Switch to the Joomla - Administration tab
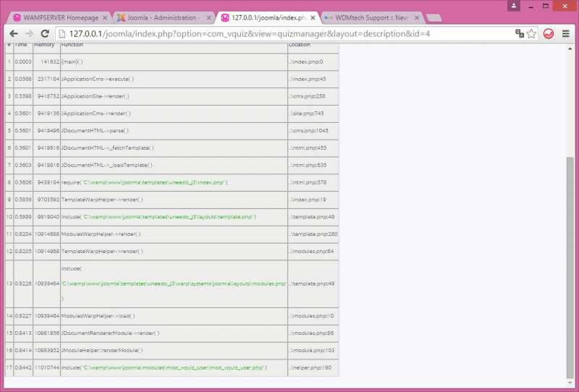 163,17
